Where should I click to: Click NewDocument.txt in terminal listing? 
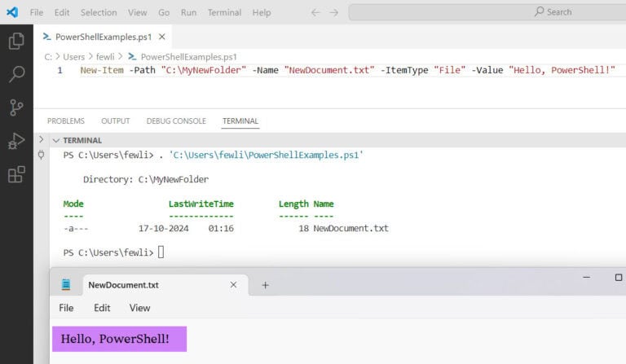[350, 229]
